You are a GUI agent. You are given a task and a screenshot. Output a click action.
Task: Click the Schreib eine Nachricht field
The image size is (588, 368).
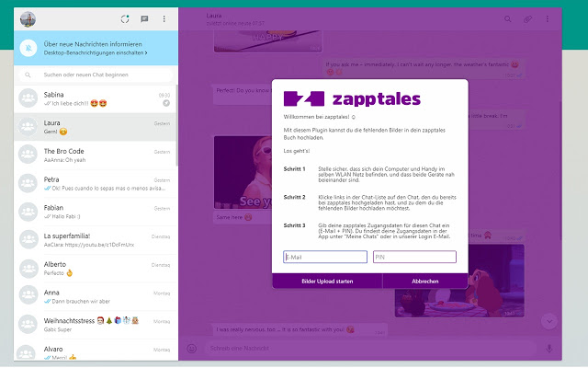pos(369,349)
